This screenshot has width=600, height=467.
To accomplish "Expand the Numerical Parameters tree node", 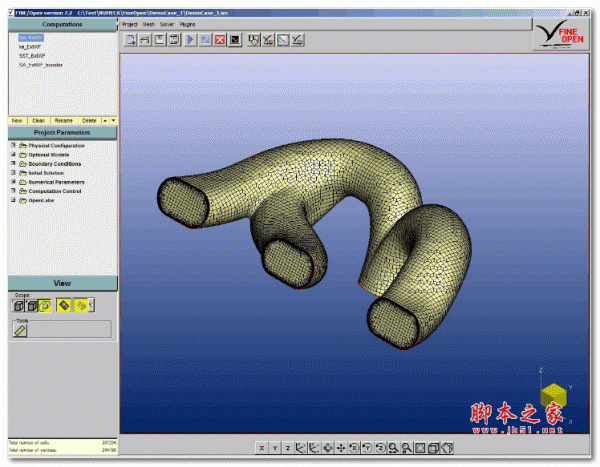I will (13, 182).
